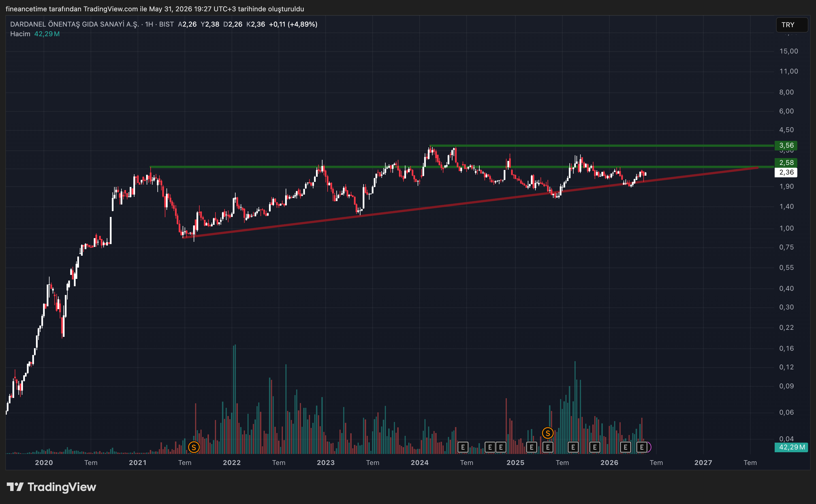
Task: Click the current price 2,36 label
Action: click(x=786, y=172)
